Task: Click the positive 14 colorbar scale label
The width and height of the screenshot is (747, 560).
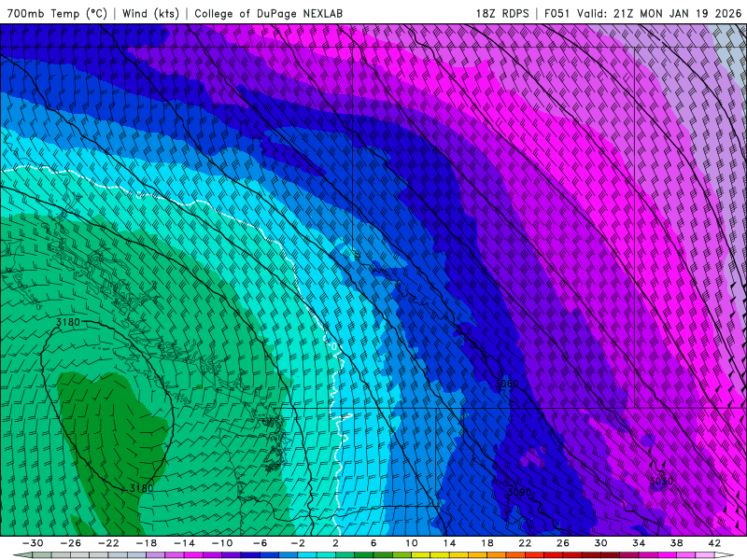Action: [x=449, y=543]
